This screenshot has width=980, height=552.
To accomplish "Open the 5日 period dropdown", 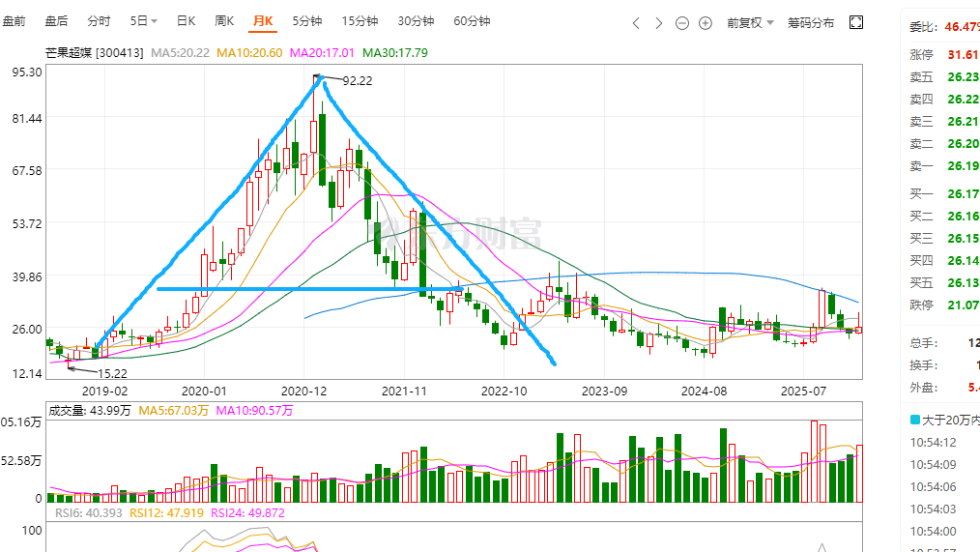I will (144, 21).
